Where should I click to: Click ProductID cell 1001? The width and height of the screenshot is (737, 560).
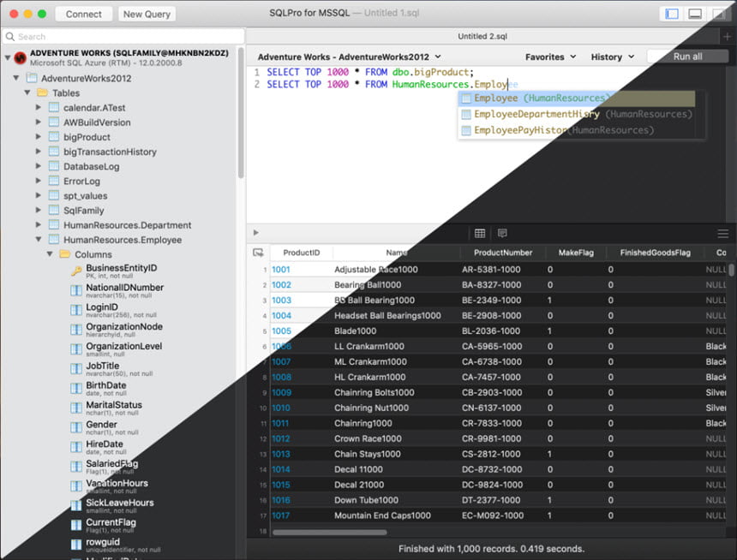(x=280, y=269)
